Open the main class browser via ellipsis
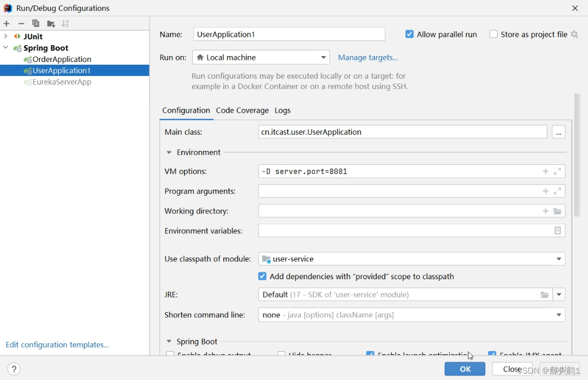The width and height of the screenshot is (588, 380). [x=558, y=132]
